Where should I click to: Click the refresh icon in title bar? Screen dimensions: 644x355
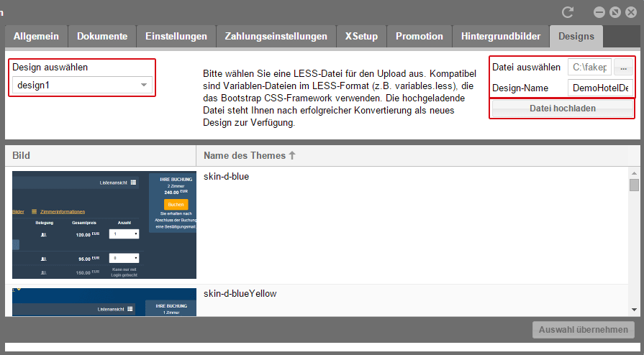pos(568,12)
